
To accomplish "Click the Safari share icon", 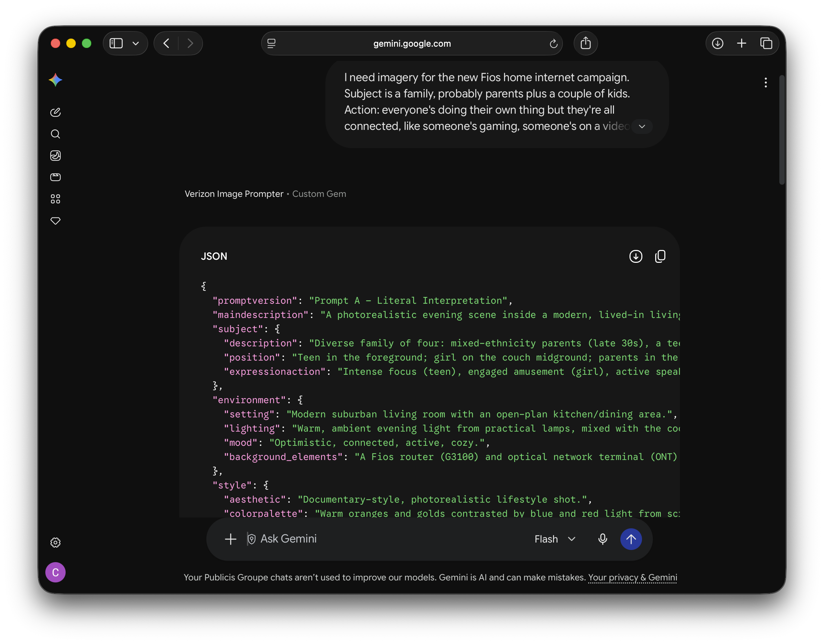I will (586, 43).
